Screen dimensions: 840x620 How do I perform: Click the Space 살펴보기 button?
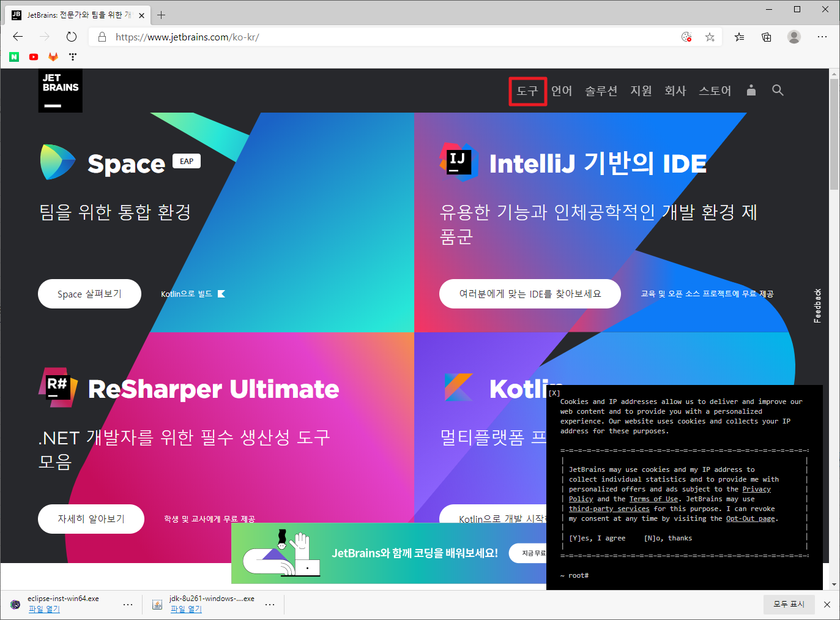pos(89,294)
